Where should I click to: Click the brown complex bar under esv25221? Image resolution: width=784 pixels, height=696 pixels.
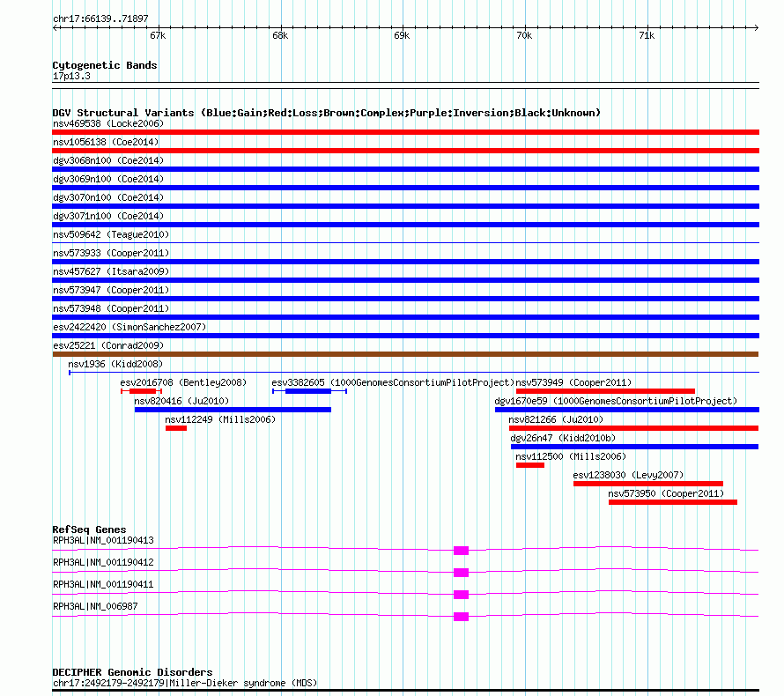click(405, 354)
